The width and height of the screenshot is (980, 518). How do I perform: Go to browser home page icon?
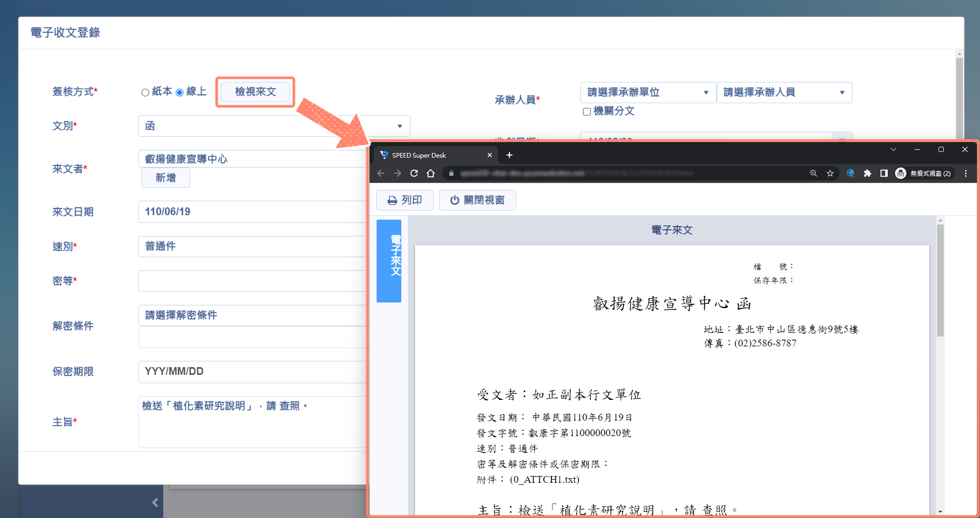pos(431,173)
